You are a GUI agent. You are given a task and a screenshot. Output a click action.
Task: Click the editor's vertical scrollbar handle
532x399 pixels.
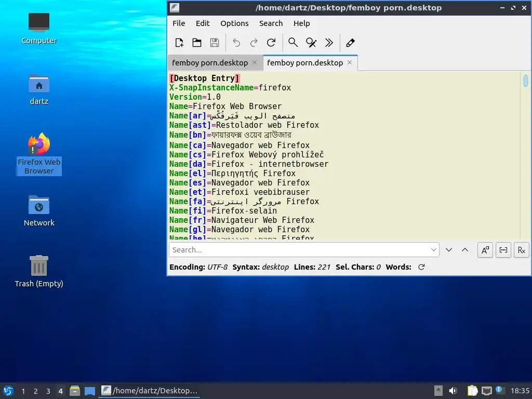coord(525,81)
